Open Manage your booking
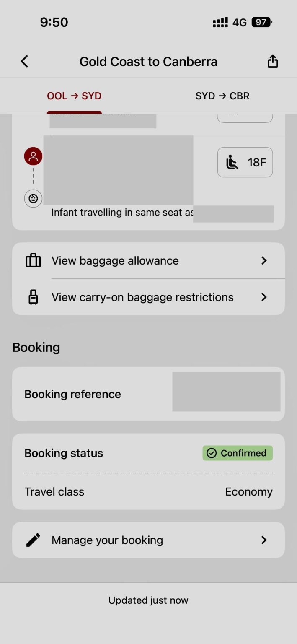297x644 pixels. tap(107, 540)
